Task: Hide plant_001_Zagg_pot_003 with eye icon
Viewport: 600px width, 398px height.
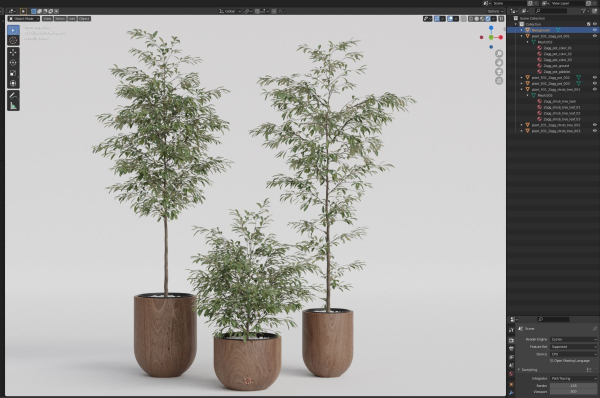Action: coord(595,83)
